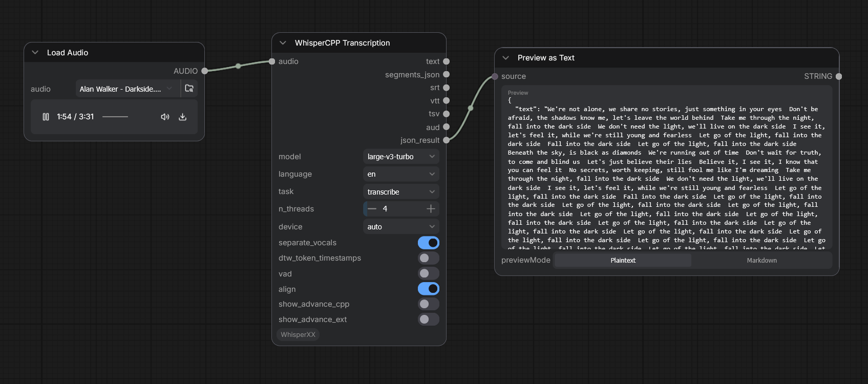Click the audio input port on WhisperCPP
This screenshot has height=384, width=868.
click(272, 61)
